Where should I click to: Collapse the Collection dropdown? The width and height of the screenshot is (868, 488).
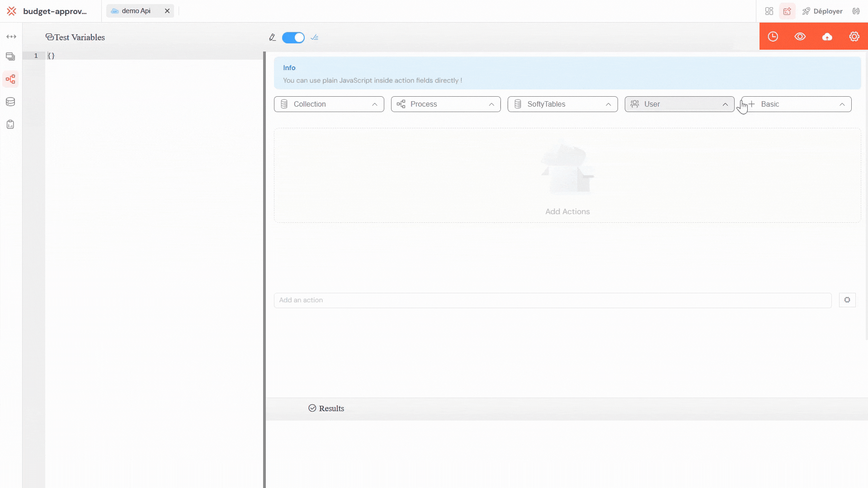tap(374, 104)
